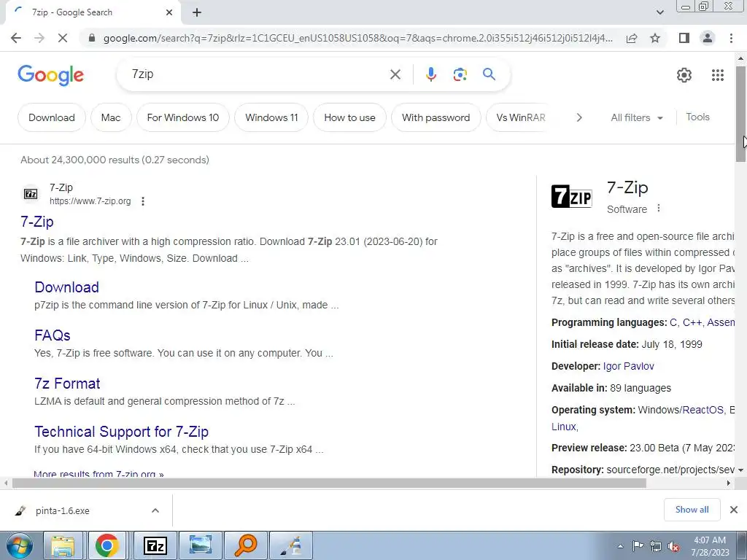Open knowledge panel more options dots
Screen dimensions: 747x560
pyautogui.click(x=659, y=208)
